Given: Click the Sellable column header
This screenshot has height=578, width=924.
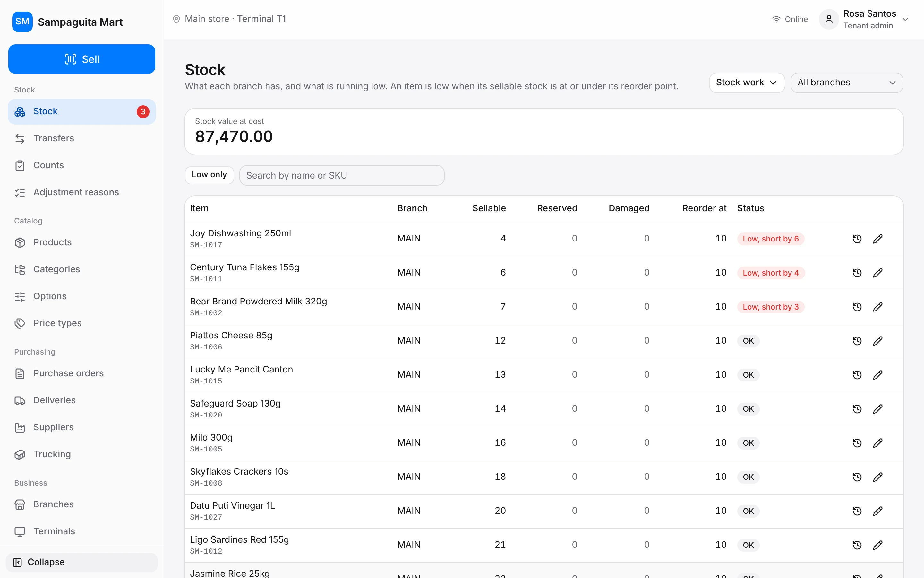Looking at the screenshot, I should tap(489, 208).
